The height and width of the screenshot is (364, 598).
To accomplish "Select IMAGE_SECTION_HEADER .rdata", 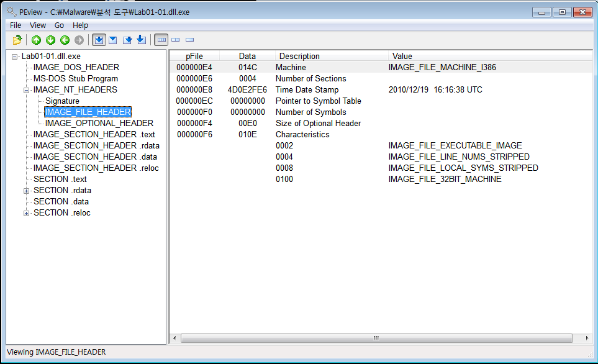I will pos(96,145).
